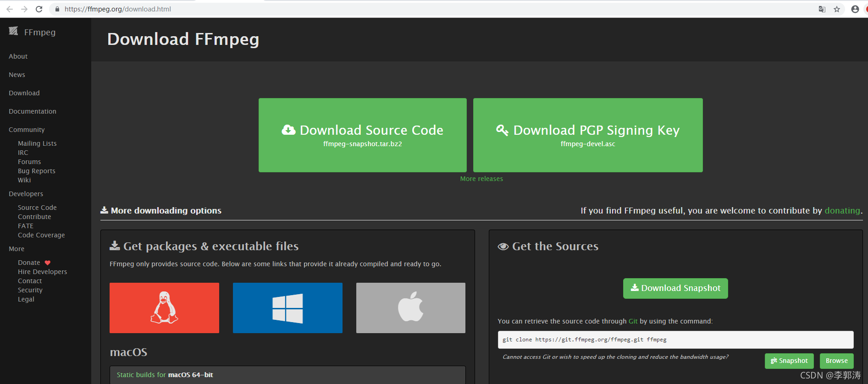Open the translate page icon
The height and width of the screenshot is (384, 868).
click(x=822, y=9)
